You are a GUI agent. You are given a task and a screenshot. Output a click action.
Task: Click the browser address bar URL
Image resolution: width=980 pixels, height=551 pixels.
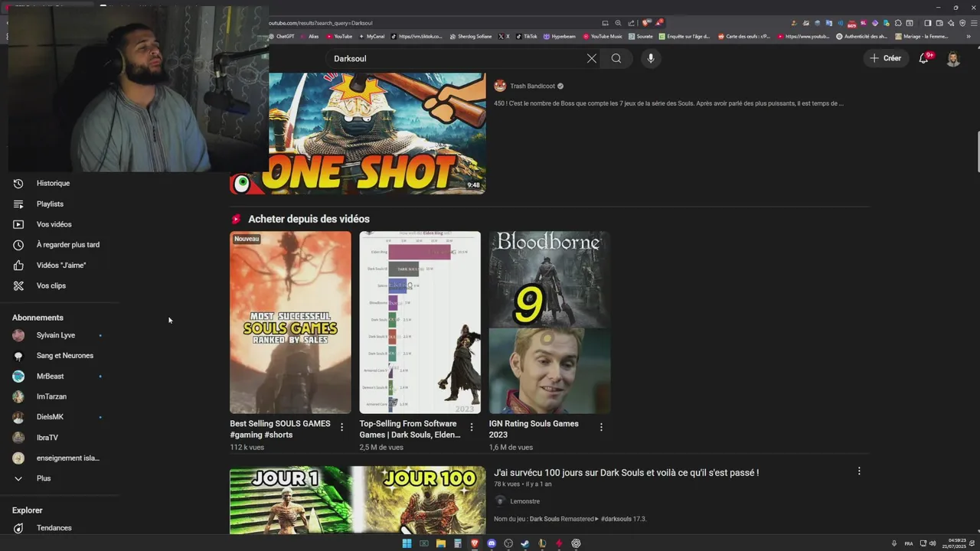[320, 23]
